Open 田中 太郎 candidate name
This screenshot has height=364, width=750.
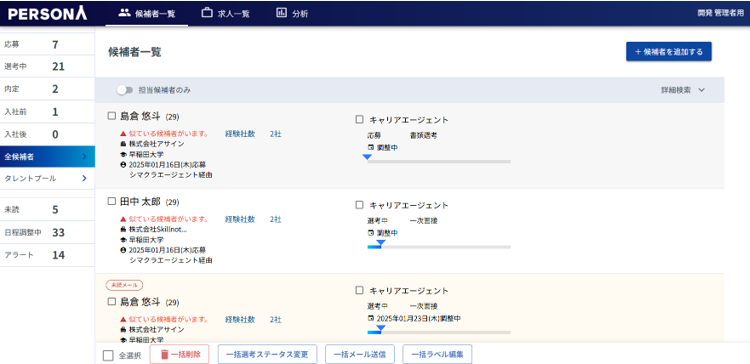[140, 202]
